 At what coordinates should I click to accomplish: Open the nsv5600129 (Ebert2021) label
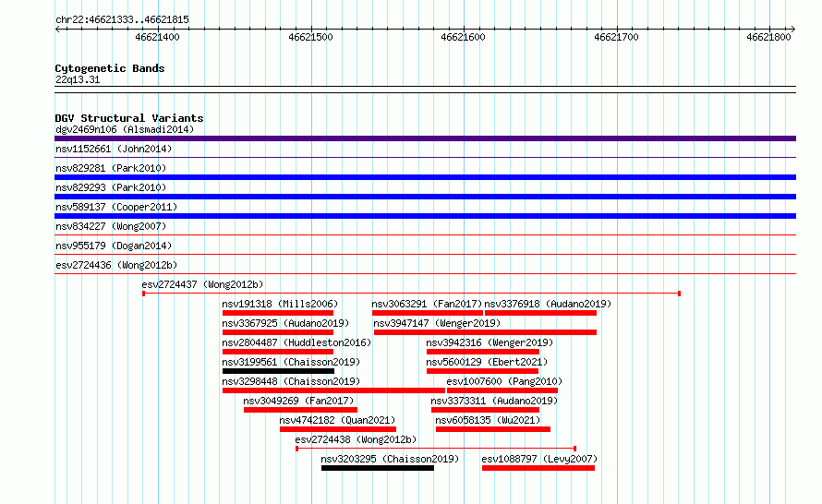(x=487, y=362)
